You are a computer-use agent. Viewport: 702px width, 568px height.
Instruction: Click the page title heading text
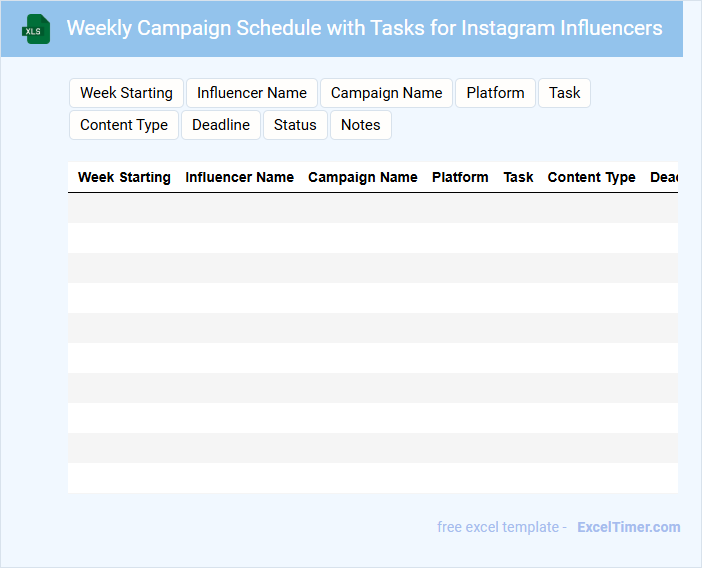[x=364, y=28]
